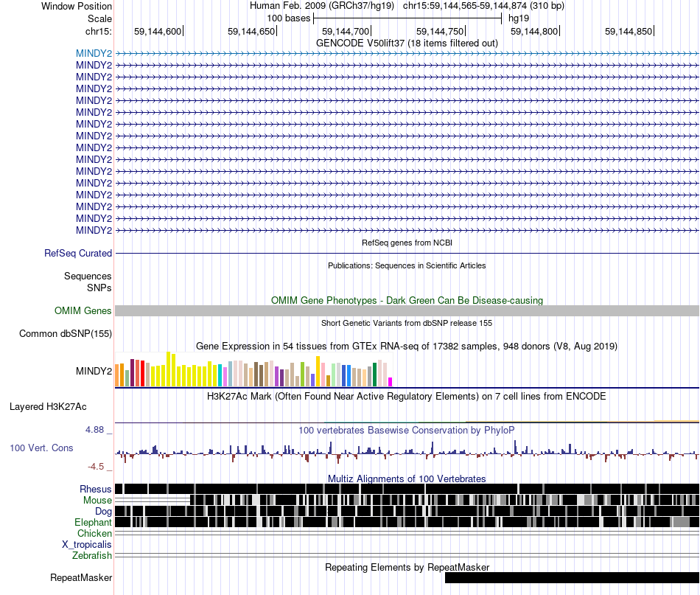This screenshot has height=595, width=700.
Task: Click the MINDY2 GTEx expression label
Action: click(x=94, y=371)
